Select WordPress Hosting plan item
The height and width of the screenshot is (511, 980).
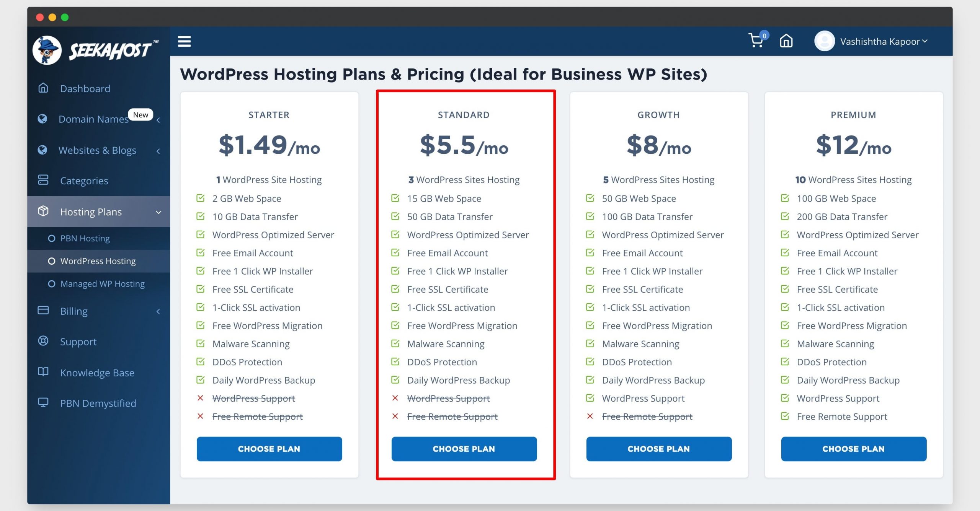[98, 261]
